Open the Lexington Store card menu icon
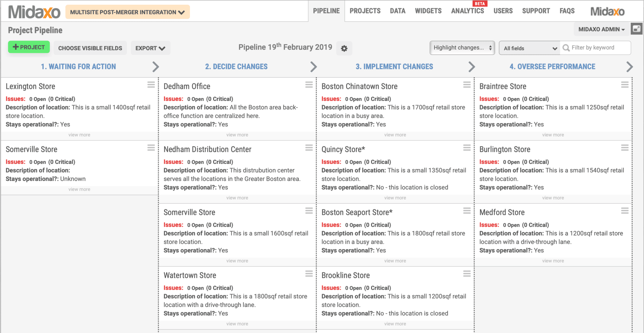 tap(151, 85)
